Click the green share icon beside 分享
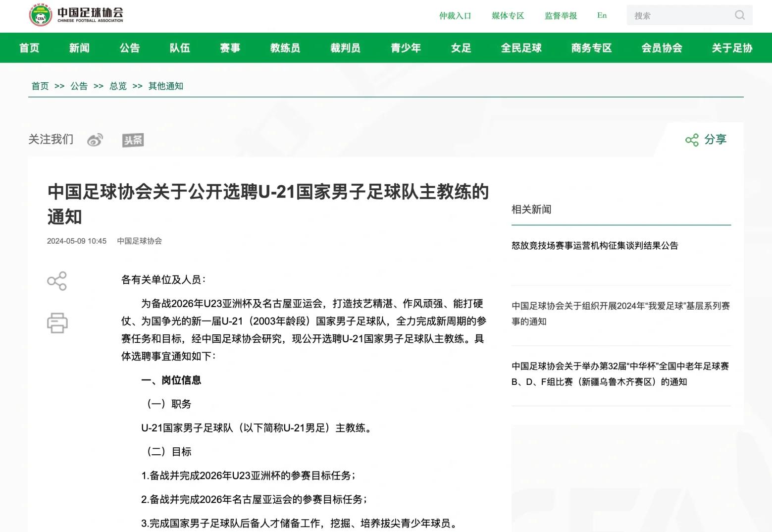The width and height of the screenshot is (772, 532). coord(692,140)
